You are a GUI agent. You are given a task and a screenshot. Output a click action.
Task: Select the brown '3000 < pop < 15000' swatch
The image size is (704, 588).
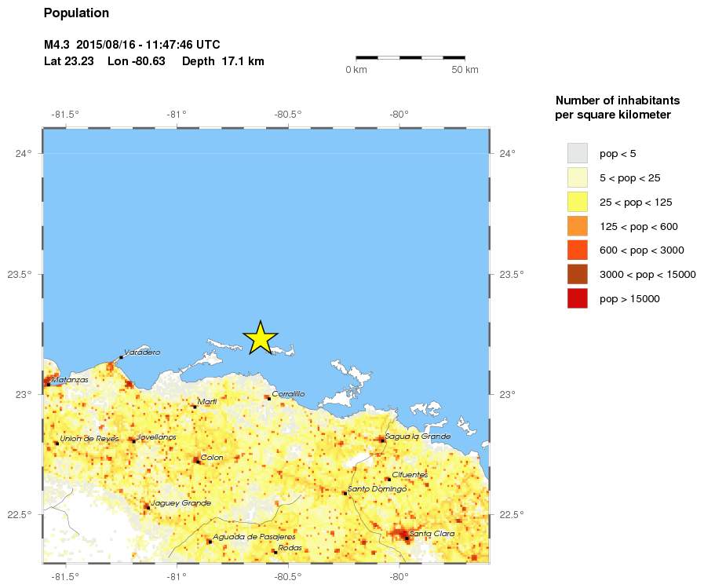click(x=578, y=274)
